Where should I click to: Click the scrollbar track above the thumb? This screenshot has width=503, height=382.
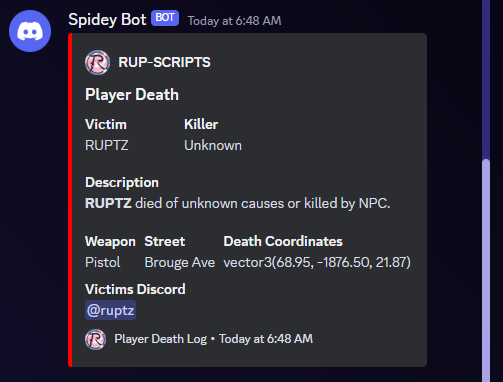coord(486,79)
